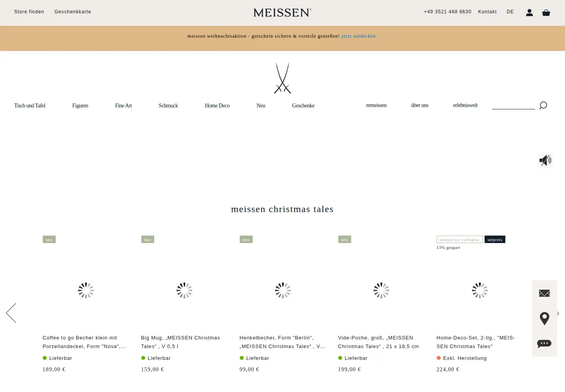Click the Store finden link

click(x=29, y=12)
